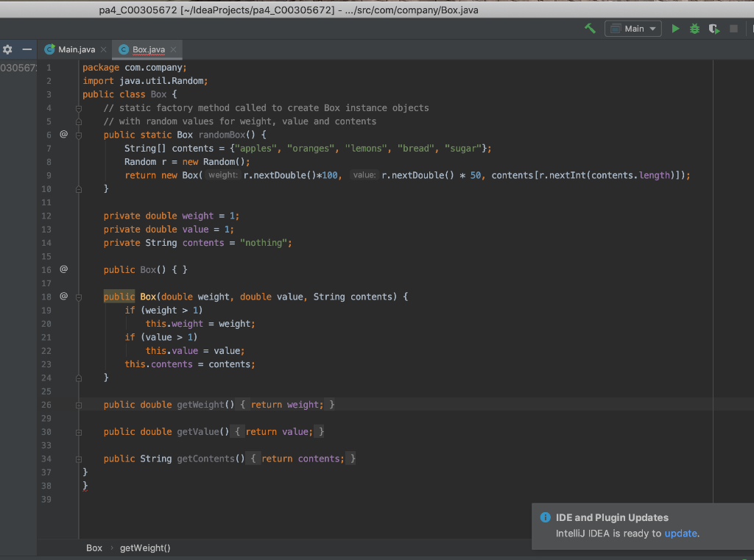The height and width of the screenshot is (560, 754).
Task: Click 'contents.length' on line 9
Action: (x=630, y=175)
